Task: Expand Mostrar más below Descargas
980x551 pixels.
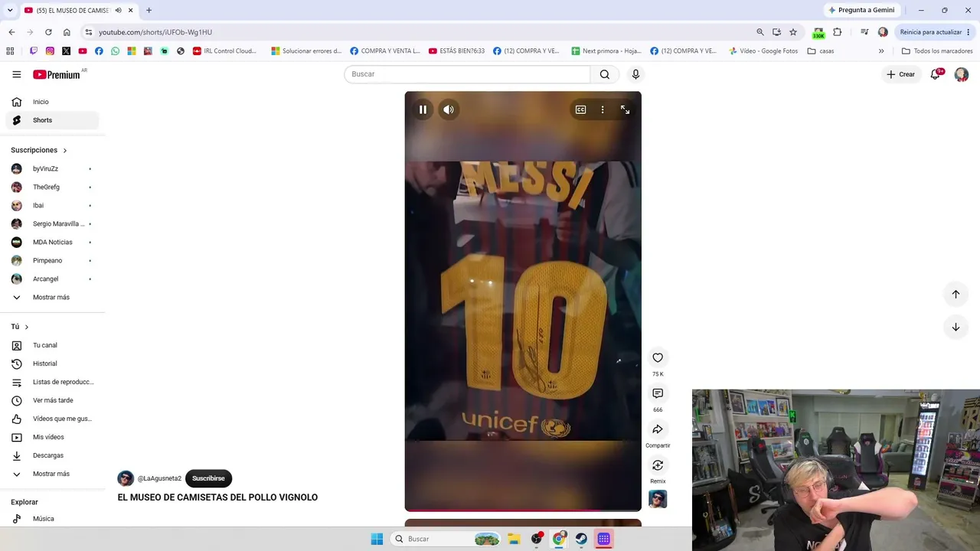Action: click(54, 474)
